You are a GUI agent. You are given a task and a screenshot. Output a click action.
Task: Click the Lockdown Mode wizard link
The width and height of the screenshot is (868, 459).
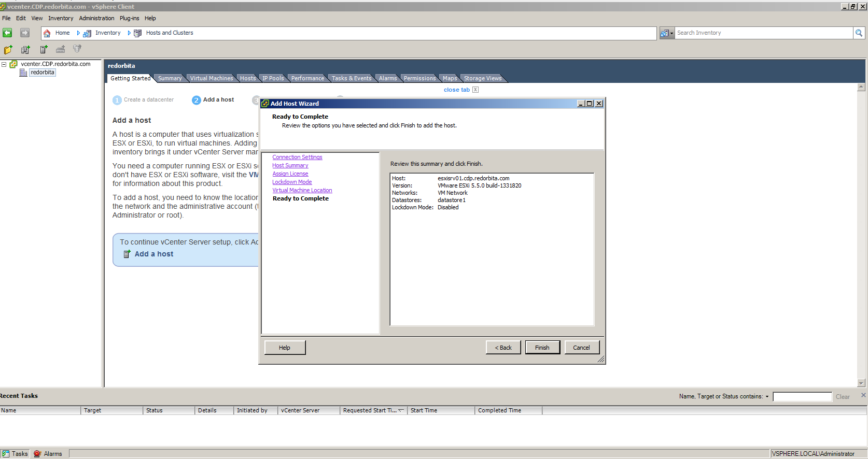coord(292,182)
